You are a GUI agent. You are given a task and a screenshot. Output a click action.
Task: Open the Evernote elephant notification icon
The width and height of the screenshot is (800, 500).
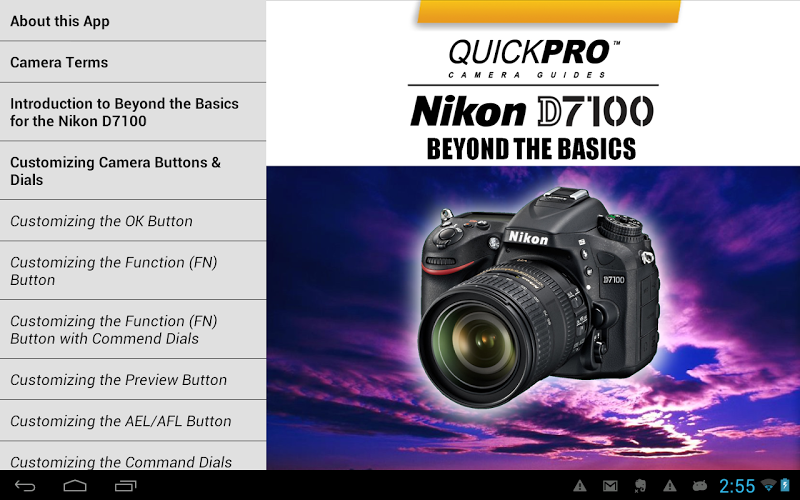click(x=640, y=486)
